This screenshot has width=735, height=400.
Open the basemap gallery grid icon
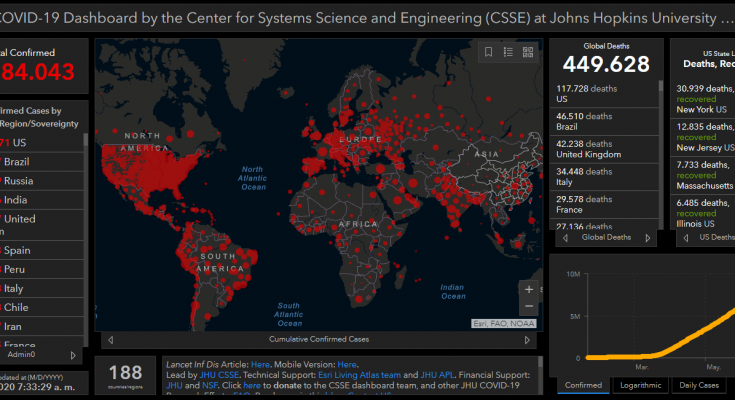click(x=528, y=52)
